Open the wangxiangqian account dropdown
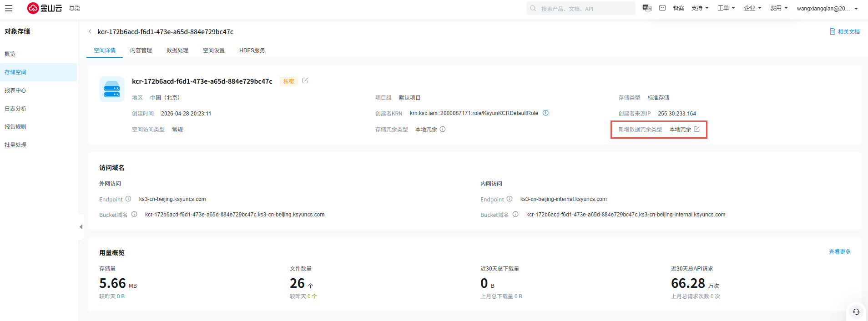 [x=827, y=8]
